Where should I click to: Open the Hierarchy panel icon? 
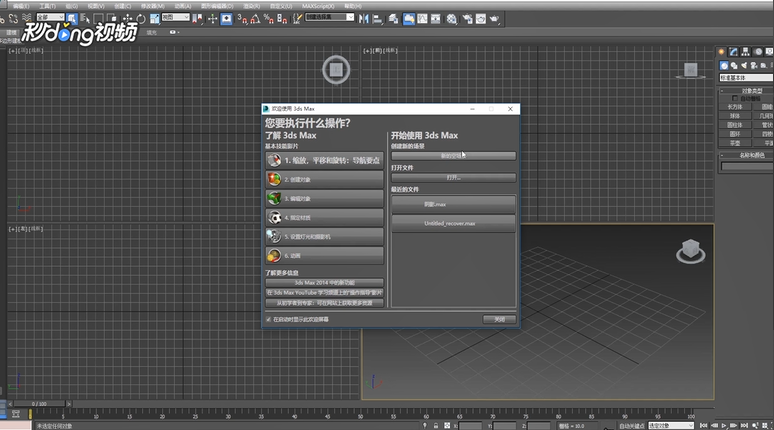(x=745, y=52)
